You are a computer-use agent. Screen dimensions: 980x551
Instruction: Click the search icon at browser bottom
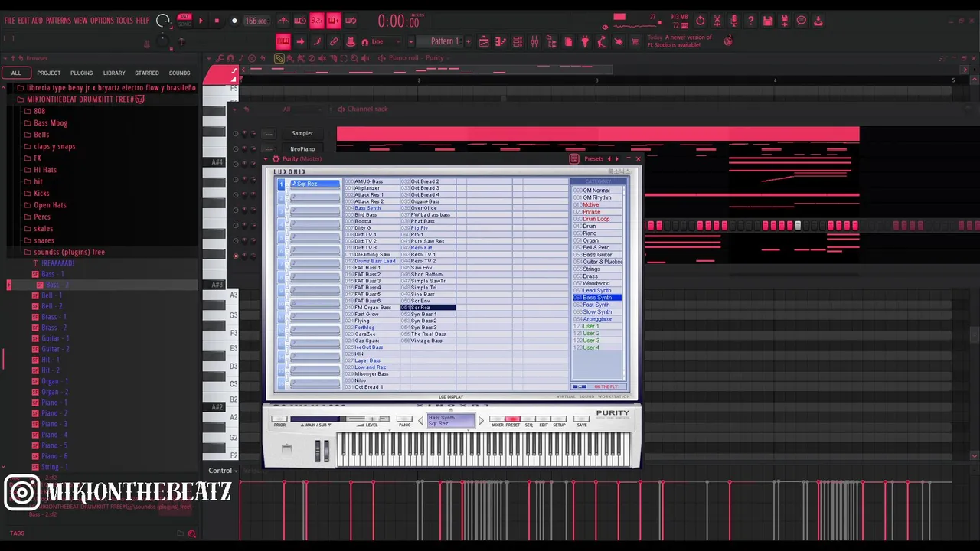pyautogui.click(x=192, y=533)
